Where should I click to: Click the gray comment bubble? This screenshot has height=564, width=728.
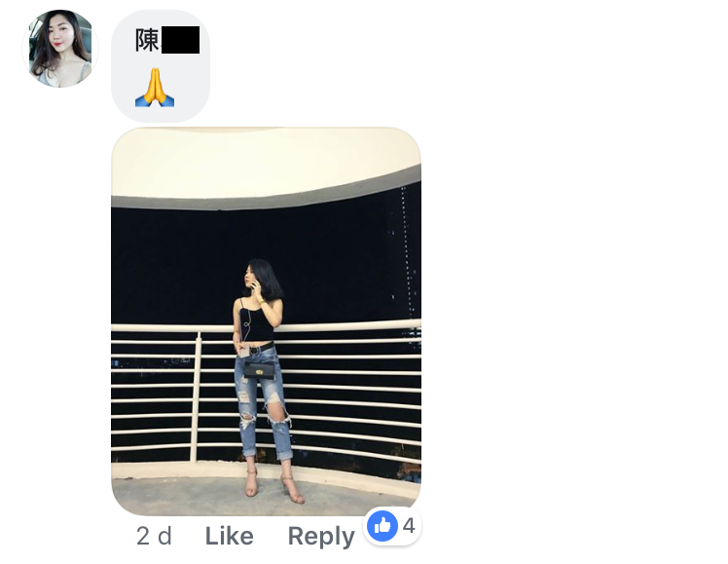click(x=161, y=66)
